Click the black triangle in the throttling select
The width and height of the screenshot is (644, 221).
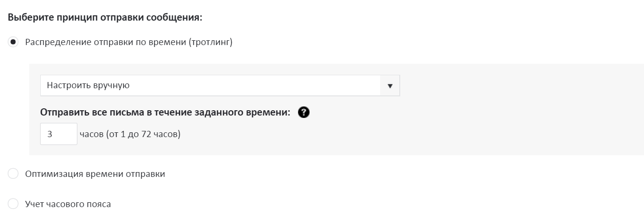pos(390,86)
